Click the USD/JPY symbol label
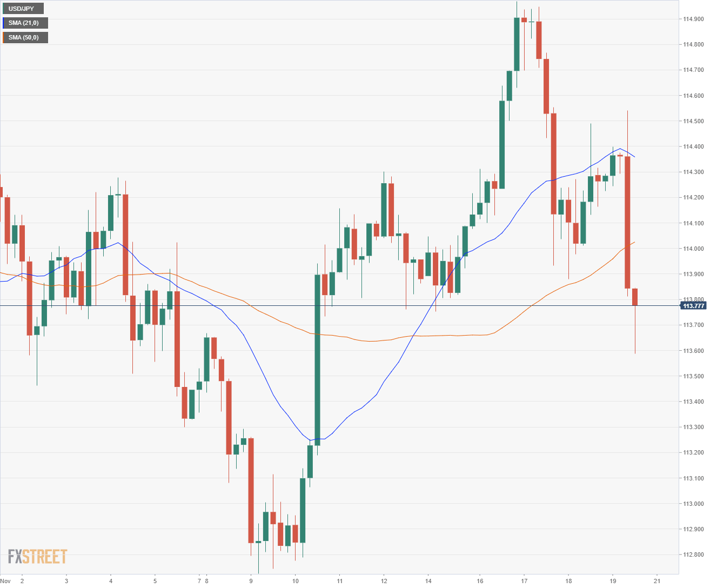 (22, 9)
